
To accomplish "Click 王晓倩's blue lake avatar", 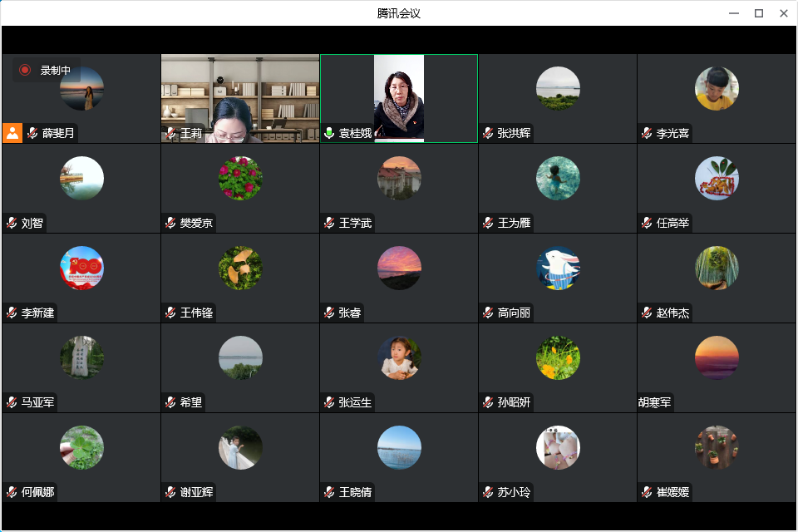I will pos(399,447).
